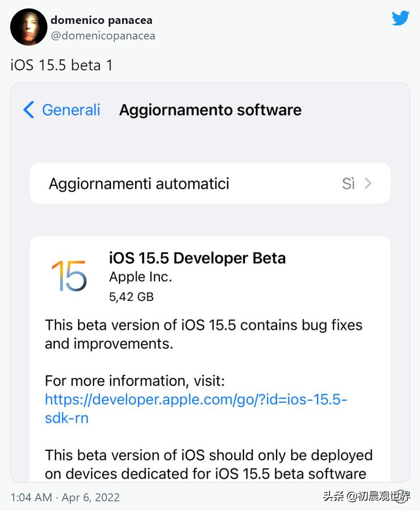Select the Aggiornamento software header
420x511 pixels.
pos(210,110)
